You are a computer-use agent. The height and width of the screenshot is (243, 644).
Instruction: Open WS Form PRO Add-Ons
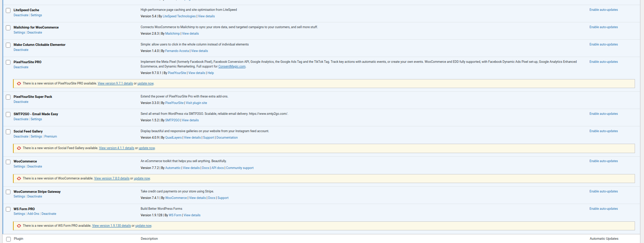click(x=33, y=214)
